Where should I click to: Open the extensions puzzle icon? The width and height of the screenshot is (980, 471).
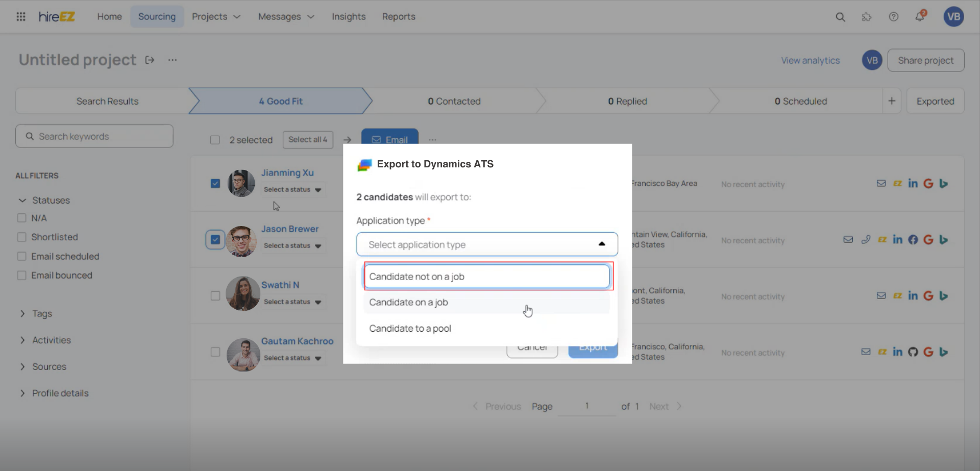click(867, 17)
